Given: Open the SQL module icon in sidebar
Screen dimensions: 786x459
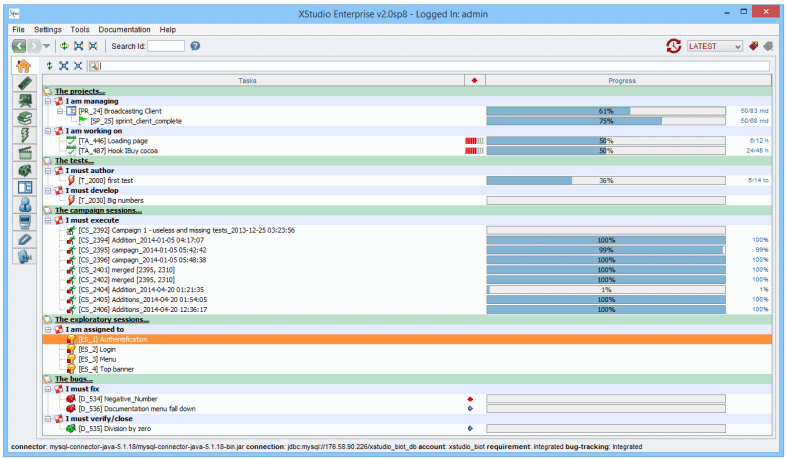Looking at the screenshot, I should (25, 254).
